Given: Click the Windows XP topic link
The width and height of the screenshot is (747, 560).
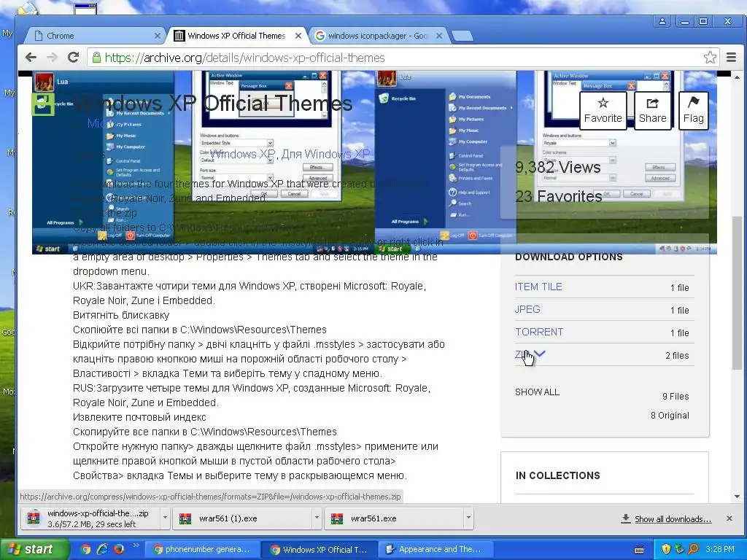Looking at the screenshot, I should (x=242, y=154).
